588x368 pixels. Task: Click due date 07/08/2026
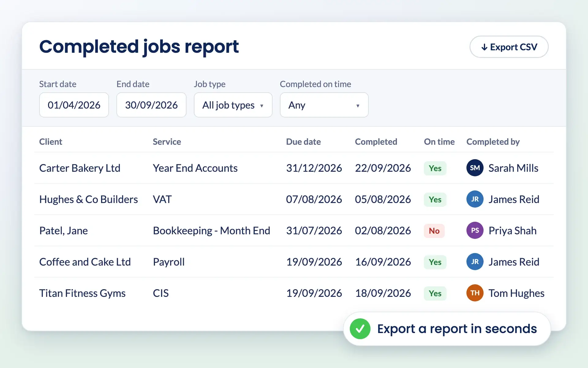[314, 199]
